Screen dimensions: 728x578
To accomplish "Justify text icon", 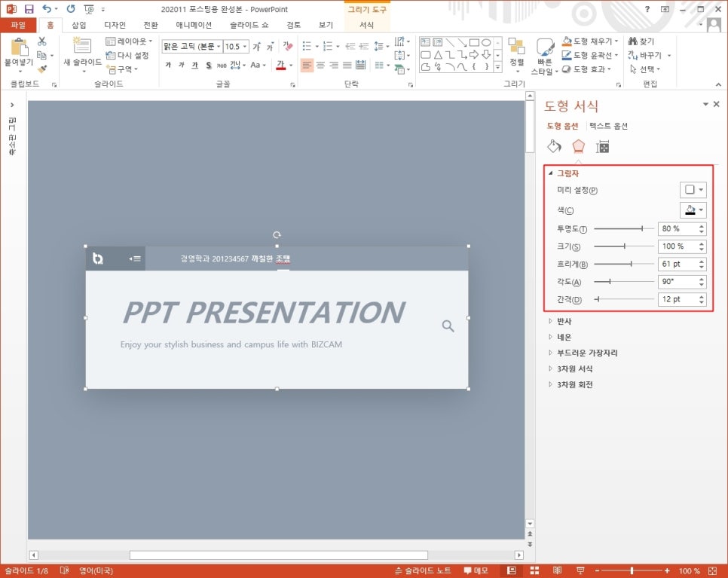I will (347, 65).
